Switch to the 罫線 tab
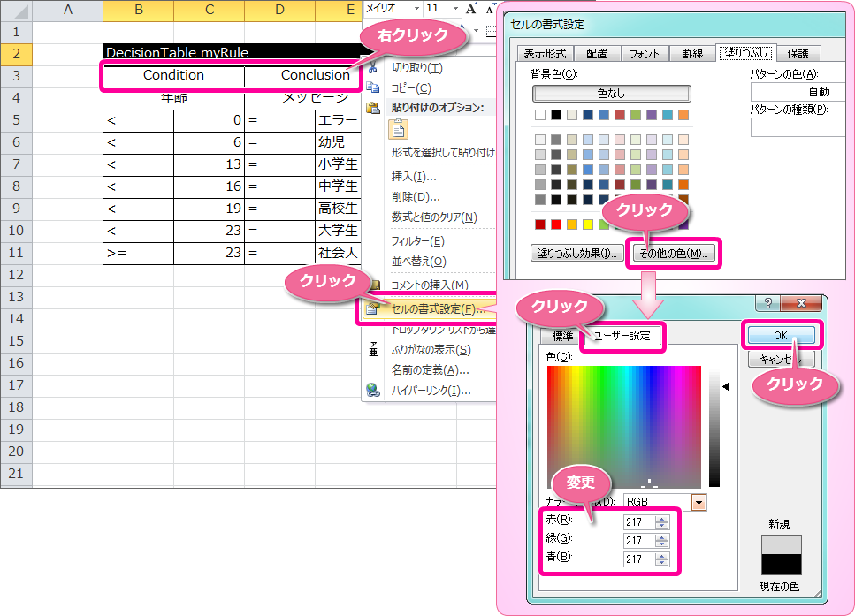The height and width of the screenshot is (616, 855). (692, 53)
